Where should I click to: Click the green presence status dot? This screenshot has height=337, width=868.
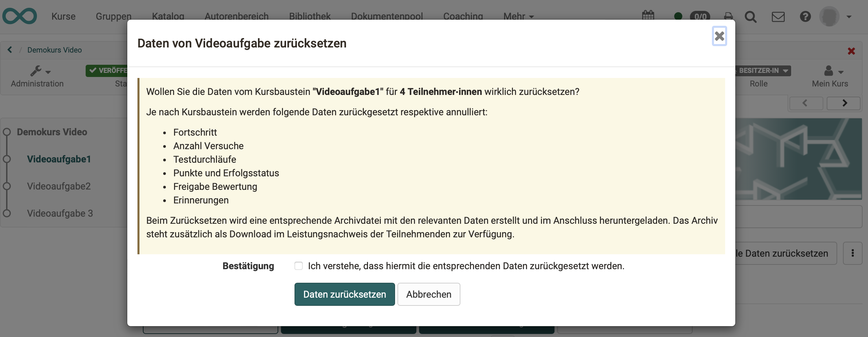click(x=678, y=16)
